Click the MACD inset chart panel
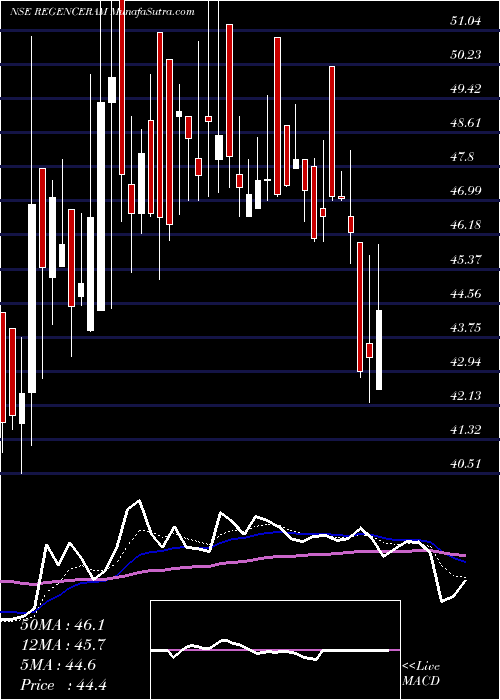 (275, 650)
